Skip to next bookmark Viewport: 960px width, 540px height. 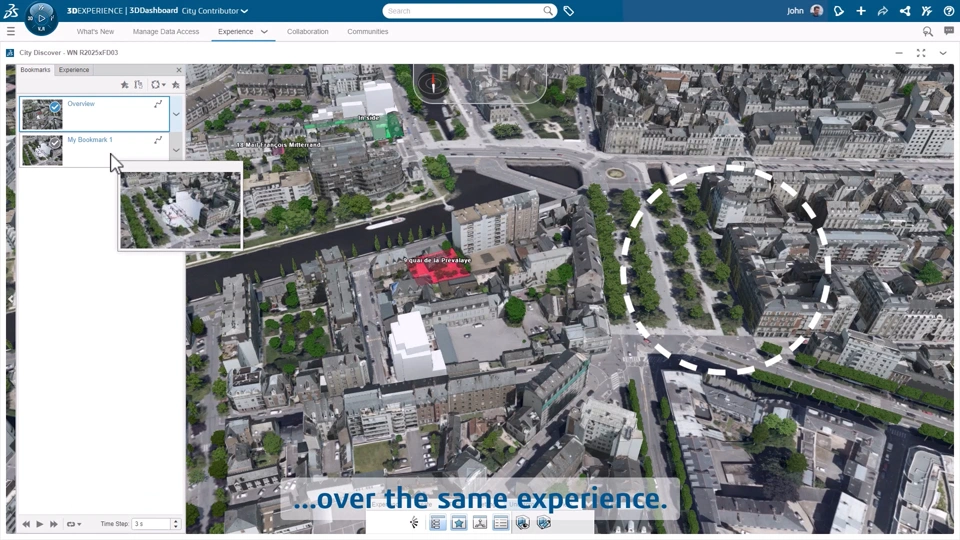click(x=54, y=524)
